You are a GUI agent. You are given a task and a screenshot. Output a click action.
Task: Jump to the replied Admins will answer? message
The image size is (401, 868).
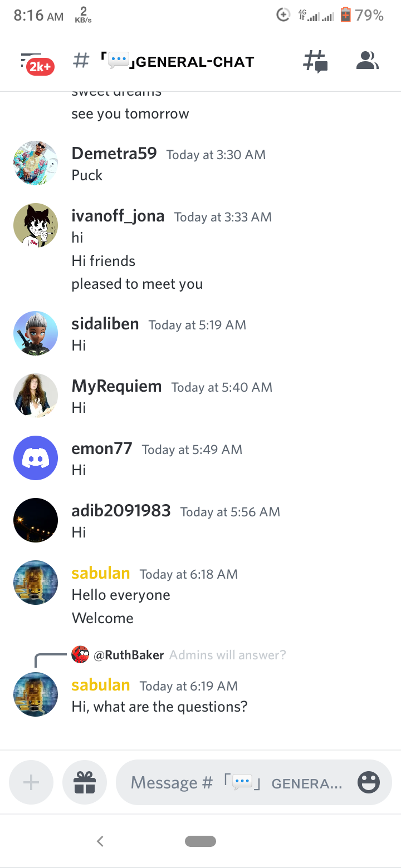click(227, 655)
